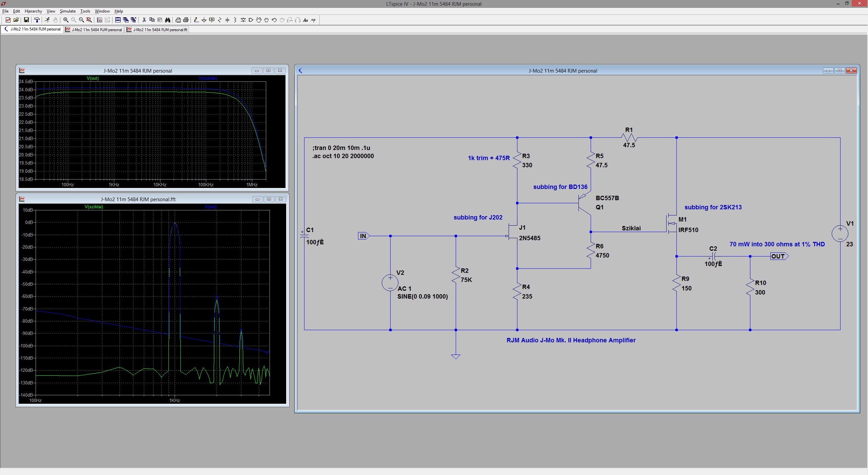Open a file using the folder icon
This screenshot has width=868, height=475.
click(x=16, y=20)
